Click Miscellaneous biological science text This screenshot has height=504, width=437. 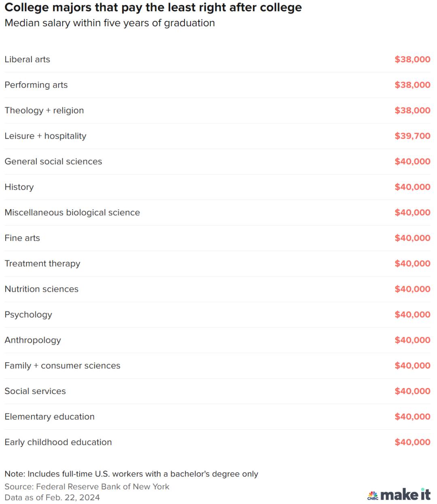[x=72, y=212]
